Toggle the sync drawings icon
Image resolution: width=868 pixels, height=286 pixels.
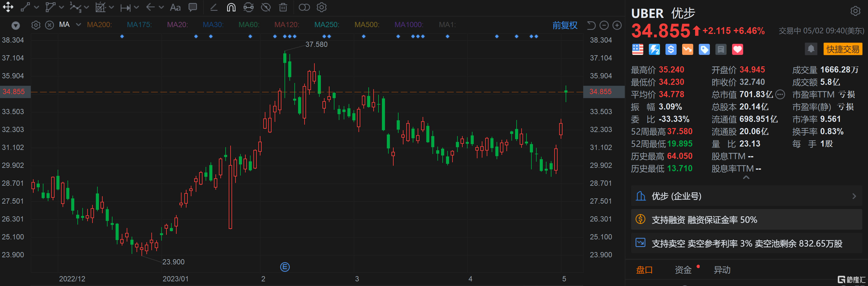click(249, 7)
